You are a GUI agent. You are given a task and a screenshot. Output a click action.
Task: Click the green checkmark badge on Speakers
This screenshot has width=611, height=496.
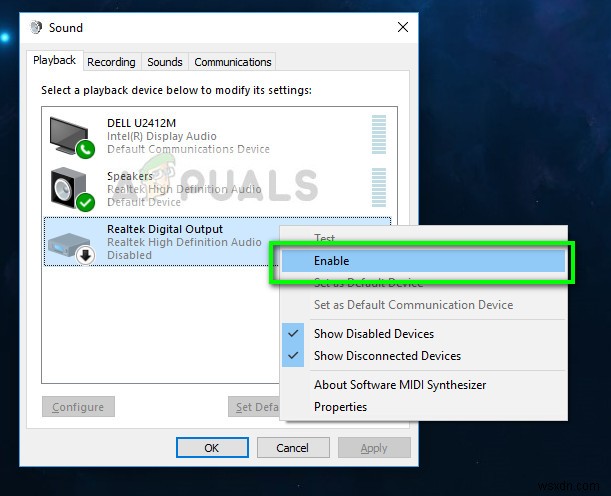pyautogui.click(x=85, y=202)
